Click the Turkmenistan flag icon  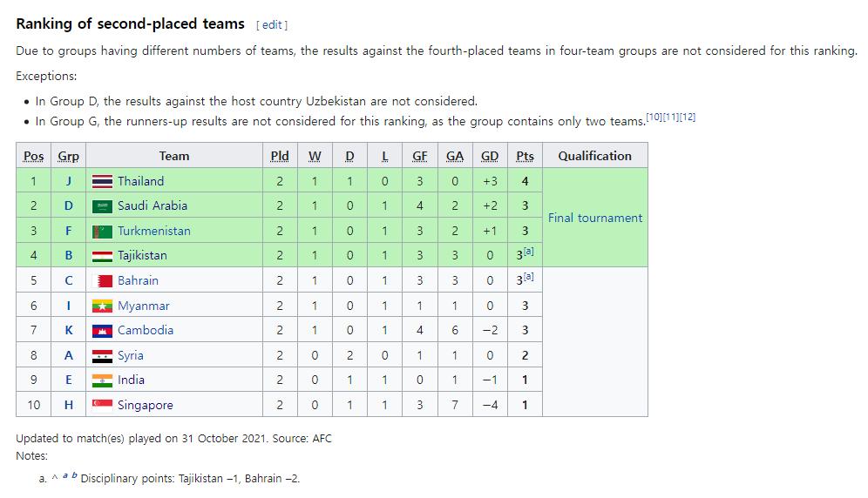click(102, 232)
